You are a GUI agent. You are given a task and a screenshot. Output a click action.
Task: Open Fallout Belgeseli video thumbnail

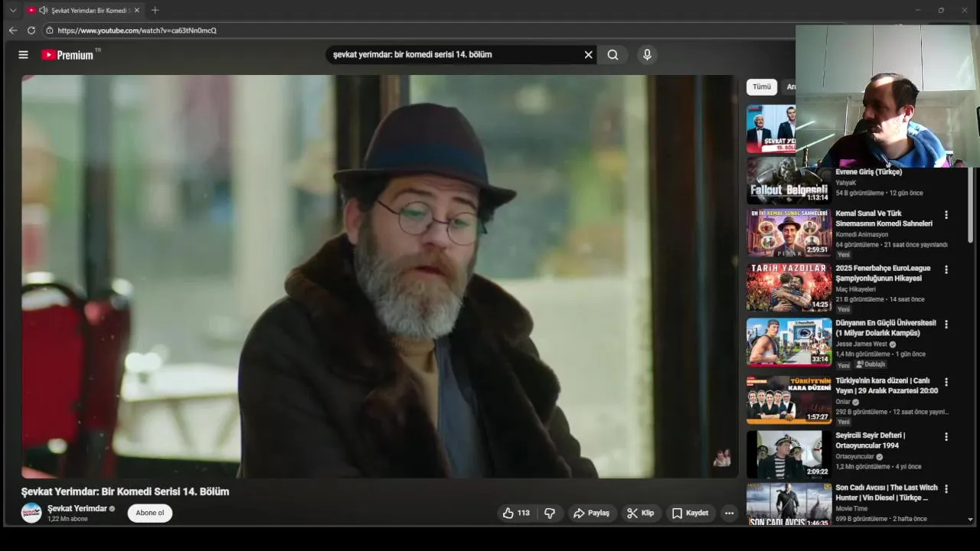point(789,181)
